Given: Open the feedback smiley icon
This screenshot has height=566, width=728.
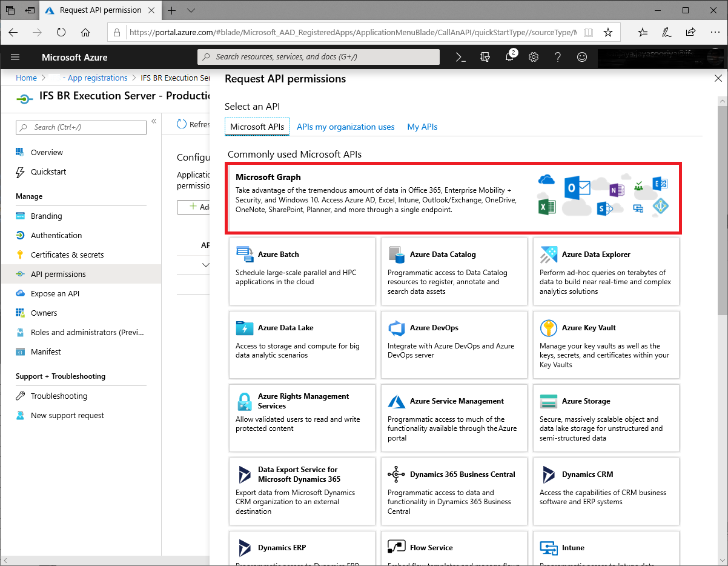Looking at the screenshot, I should point(582,57).
